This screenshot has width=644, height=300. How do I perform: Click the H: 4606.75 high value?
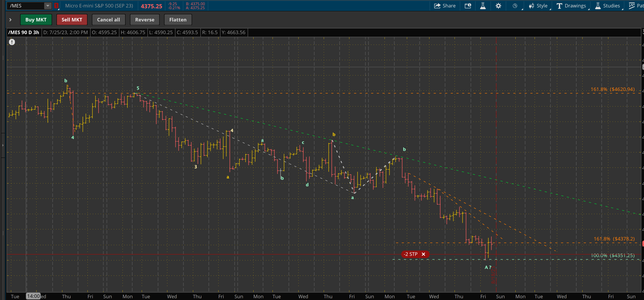tap(133, 33)
